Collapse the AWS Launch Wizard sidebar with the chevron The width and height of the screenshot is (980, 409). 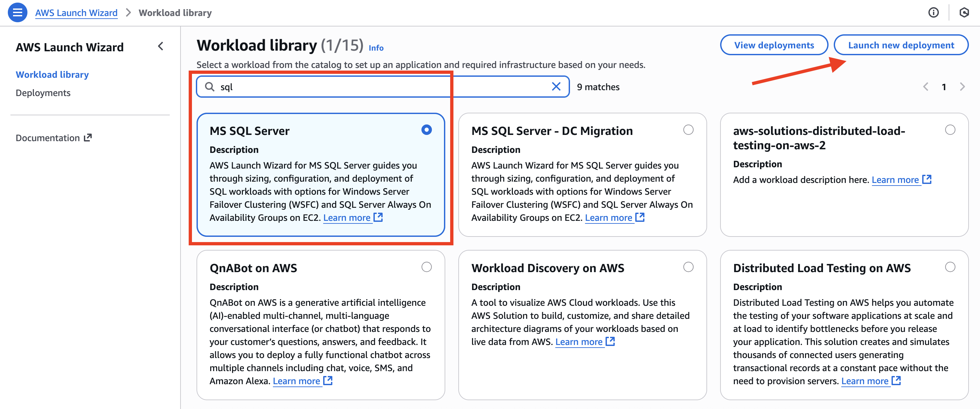[x=161, y=46]
